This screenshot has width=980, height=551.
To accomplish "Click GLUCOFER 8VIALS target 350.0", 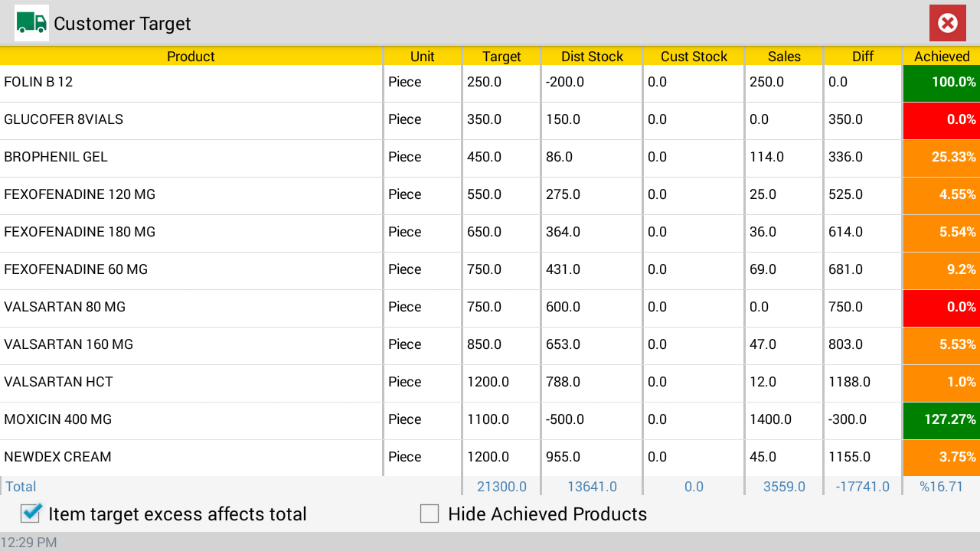I will (484, 119).
